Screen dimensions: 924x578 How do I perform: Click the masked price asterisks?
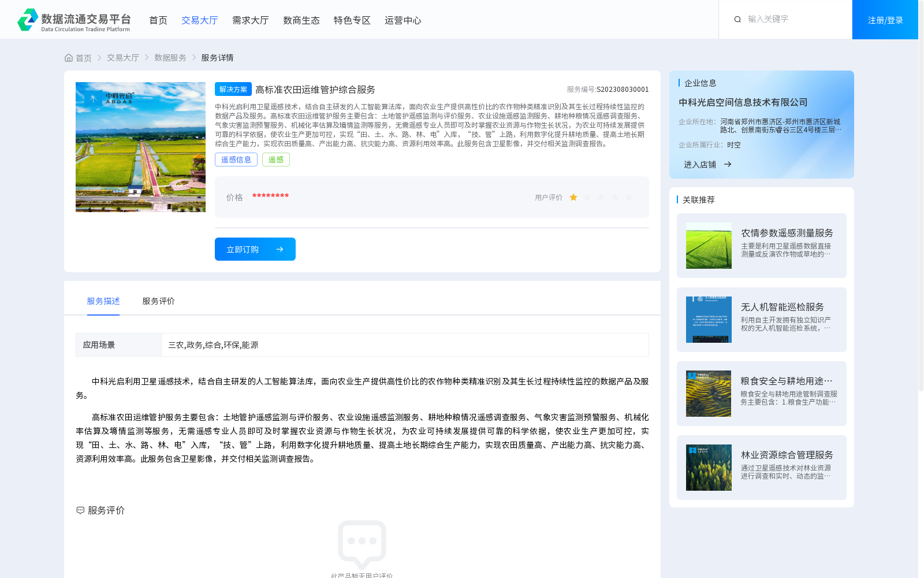coord(270,197)
